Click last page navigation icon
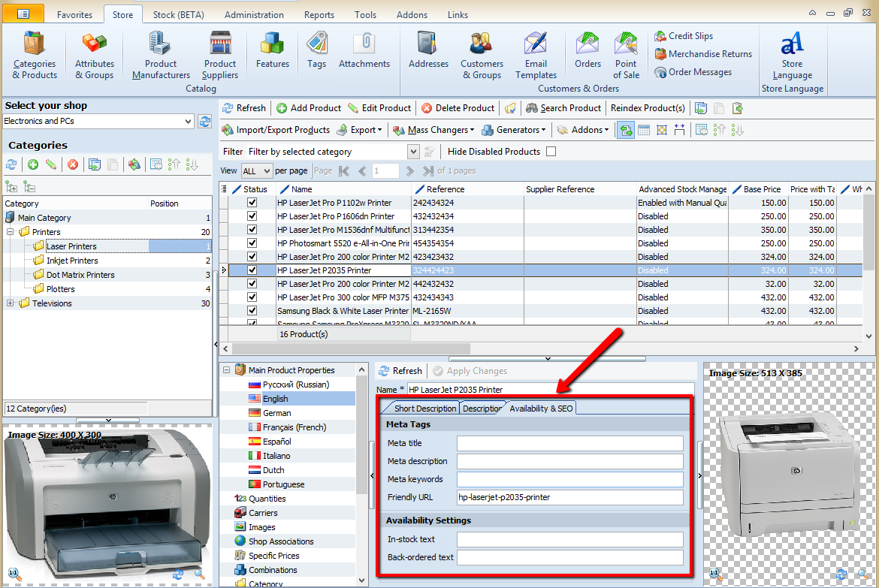879x588 pixels. click(427, 171)
